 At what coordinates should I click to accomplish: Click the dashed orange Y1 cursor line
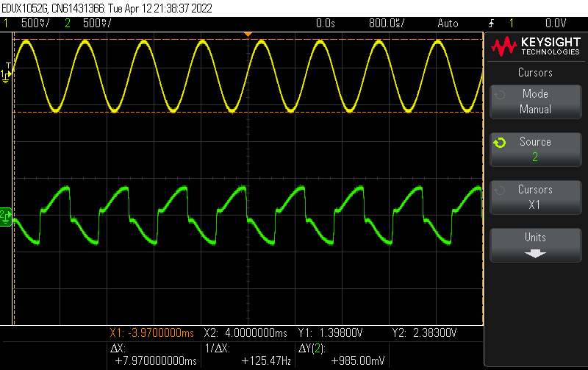pos(294,112)
